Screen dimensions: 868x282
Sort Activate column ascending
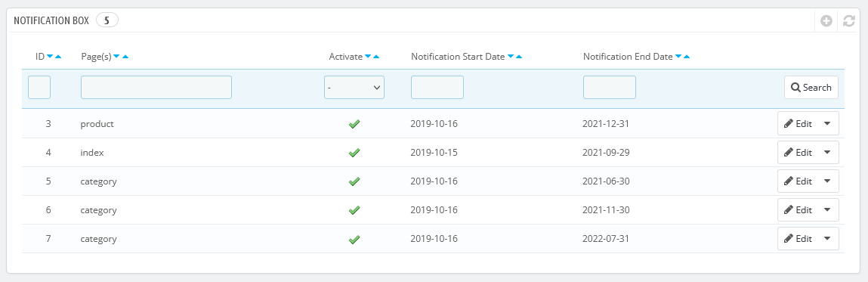pos(376,57)
